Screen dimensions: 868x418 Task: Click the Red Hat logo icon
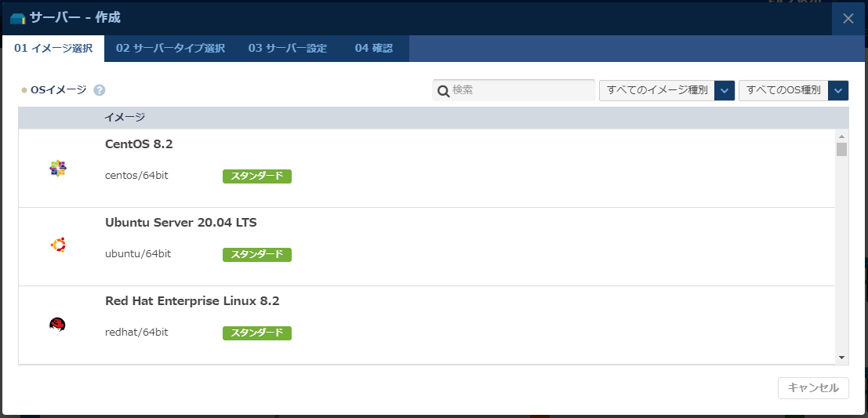57,325
